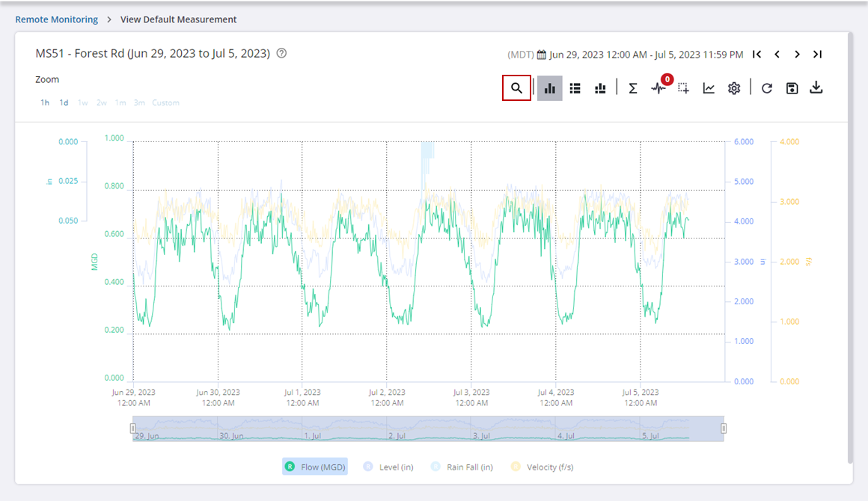The height and width of the screenshot is (501, 868).
Task: Activate the dashed selection-plus tool icon
Action: pyautogui.click(x=684, y=88)
